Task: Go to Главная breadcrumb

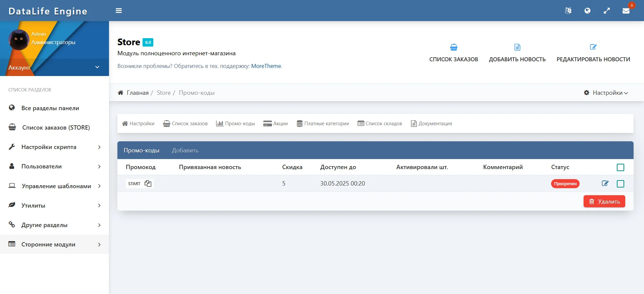Action: [138, 93]
